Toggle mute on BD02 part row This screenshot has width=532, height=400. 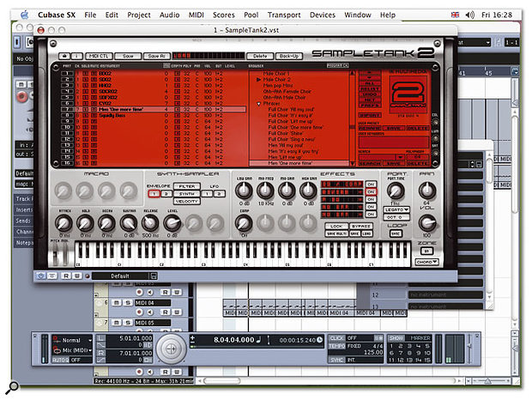(94, 73)
